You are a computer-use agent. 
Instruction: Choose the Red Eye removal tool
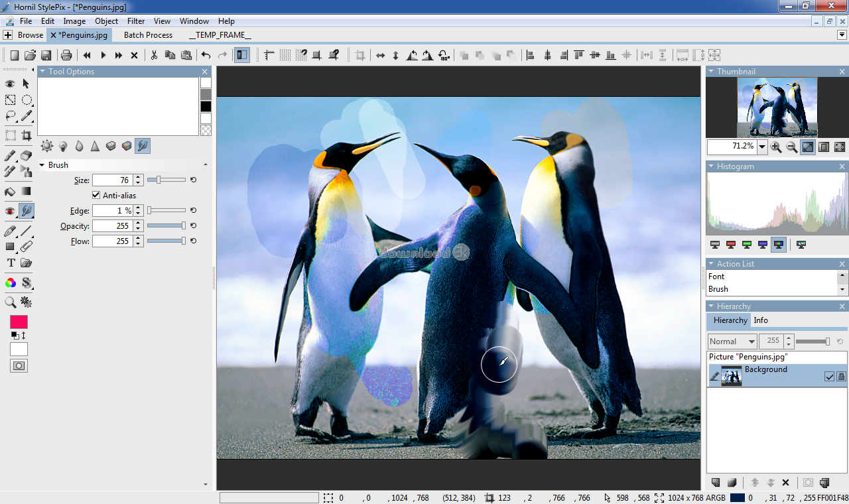10,211
